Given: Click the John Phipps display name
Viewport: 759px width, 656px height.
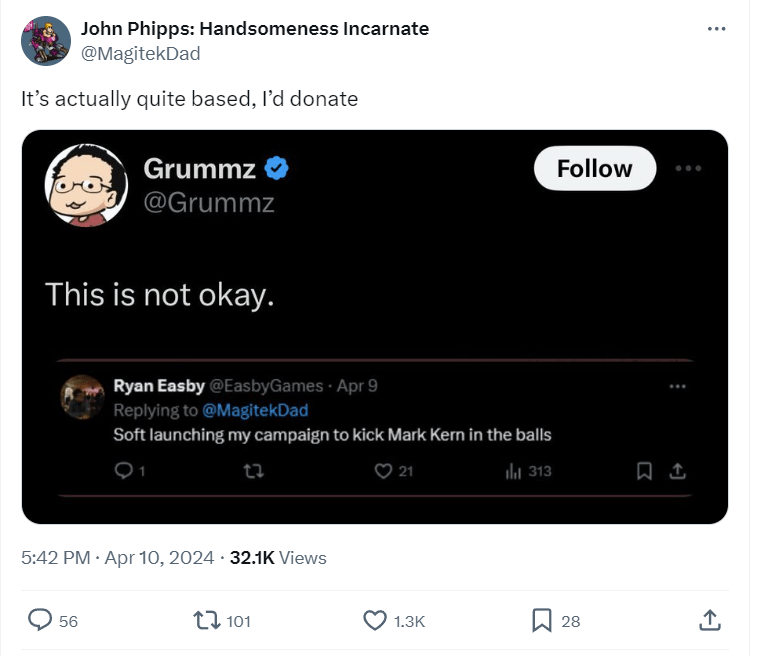Looking at the screenshot, I should pos(255,28).
